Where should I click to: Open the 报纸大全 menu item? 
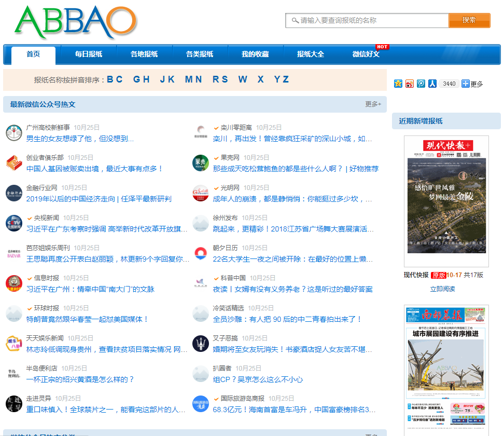311,55
